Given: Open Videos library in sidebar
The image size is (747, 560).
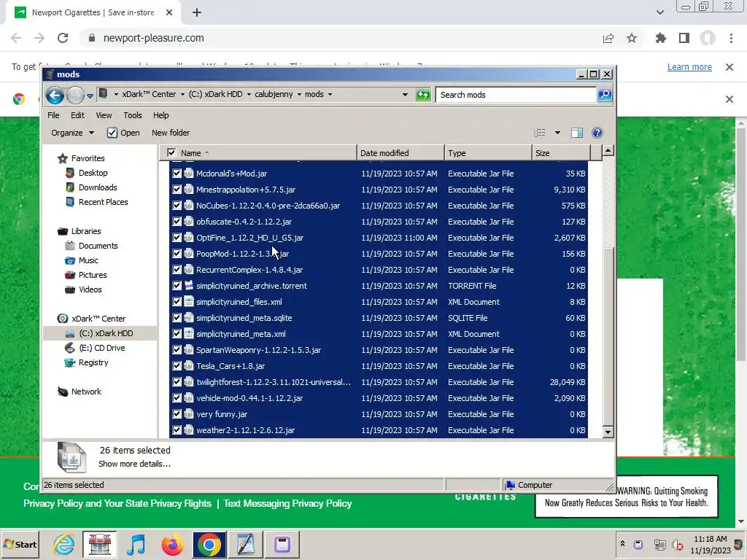Looking at the screenshot, I should point(90,289).
